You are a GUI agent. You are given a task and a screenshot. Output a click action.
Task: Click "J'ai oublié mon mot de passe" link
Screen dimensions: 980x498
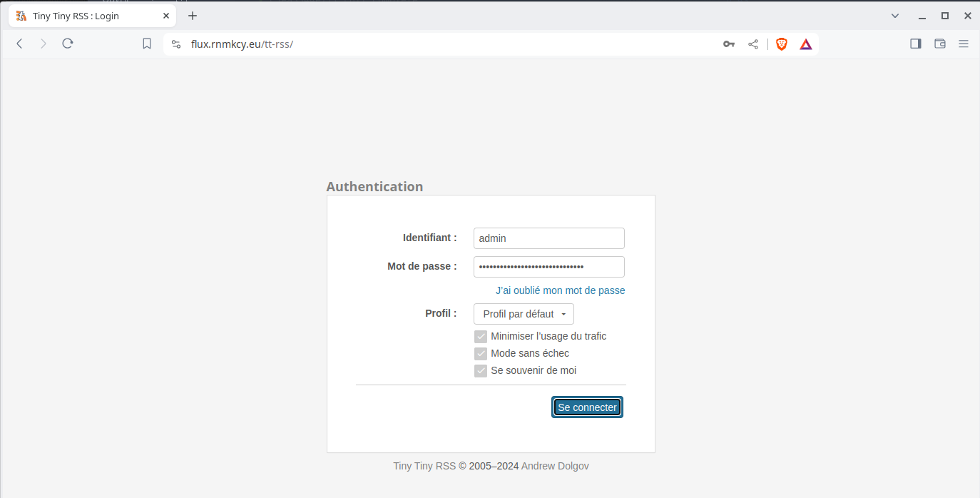tap(560, 290)
